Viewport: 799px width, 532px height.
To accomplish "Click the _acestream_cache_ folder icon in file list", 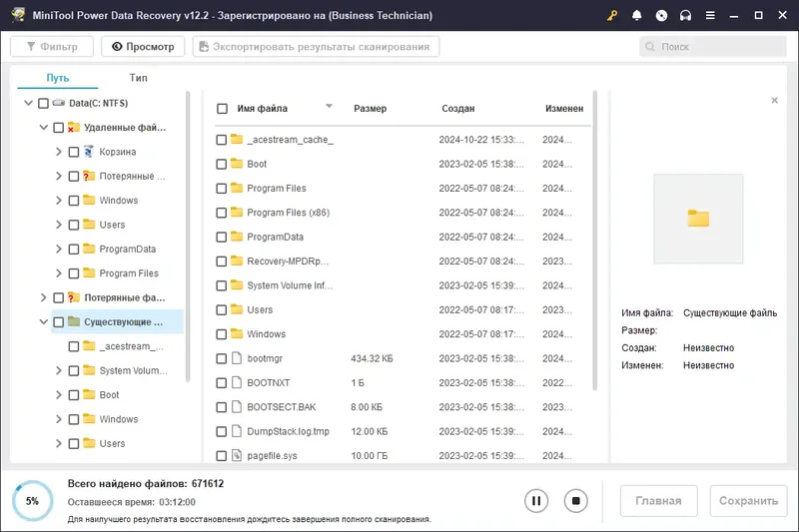I will point(237,139).
